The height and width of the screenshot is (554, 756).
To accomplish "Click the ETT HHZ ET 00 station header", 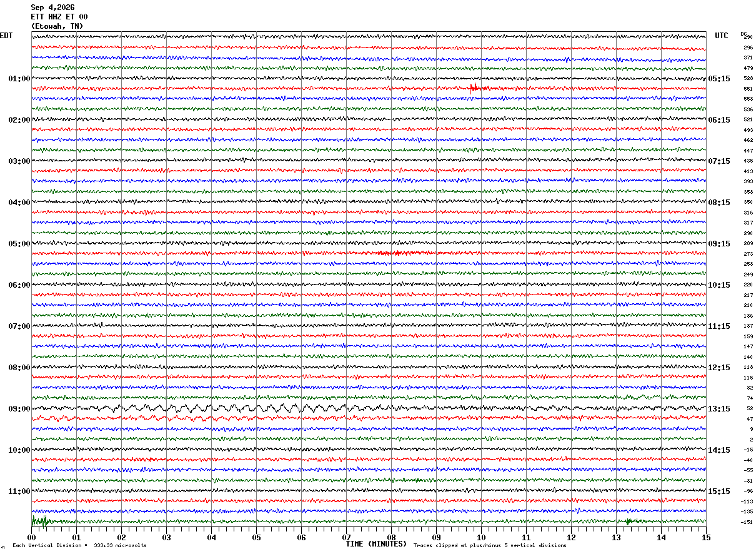I will (59, 17).
